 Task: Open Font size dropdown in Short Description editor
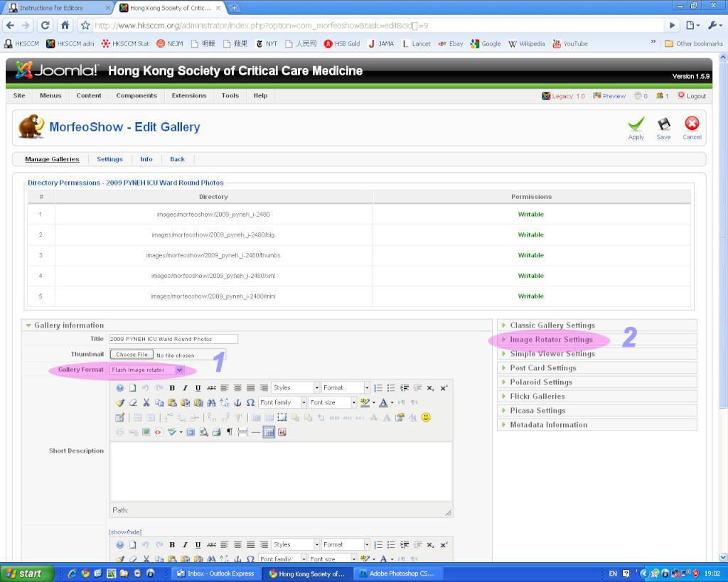333,402
